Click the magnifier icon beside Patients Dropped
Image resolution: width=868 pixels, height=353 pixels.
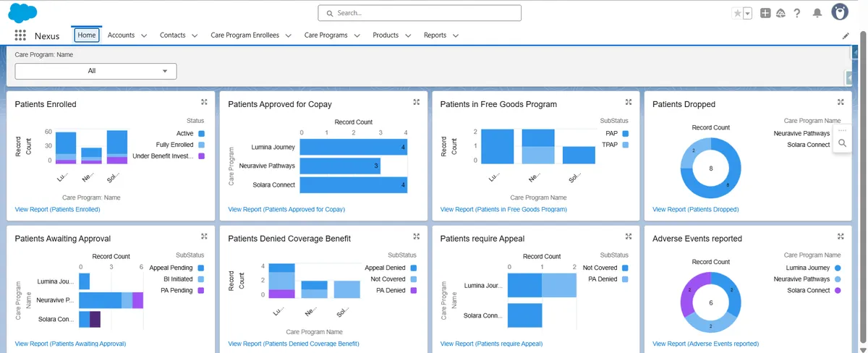[842, 143]
